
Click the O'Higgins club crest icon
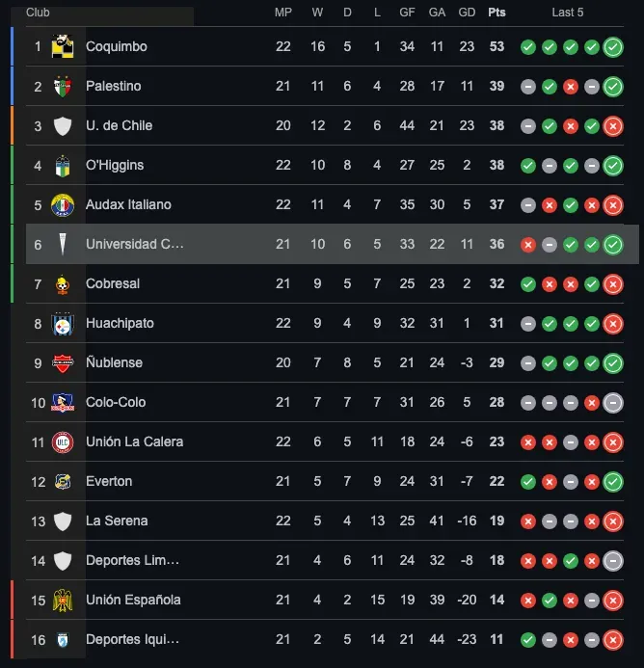pos(63,165)
